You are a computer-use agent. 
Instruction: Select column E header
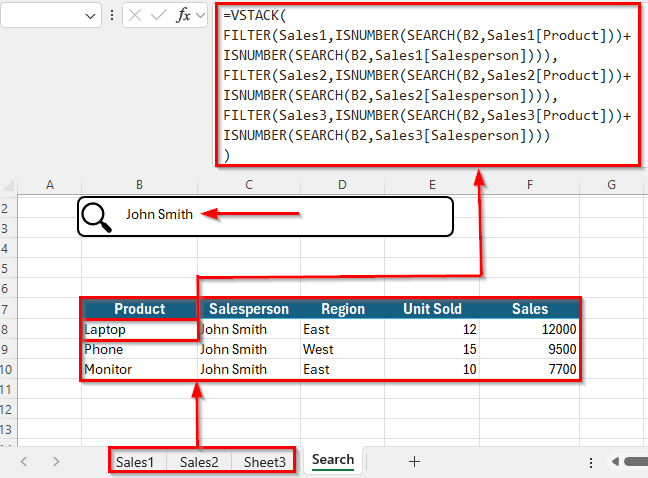(x=432, y=185)
